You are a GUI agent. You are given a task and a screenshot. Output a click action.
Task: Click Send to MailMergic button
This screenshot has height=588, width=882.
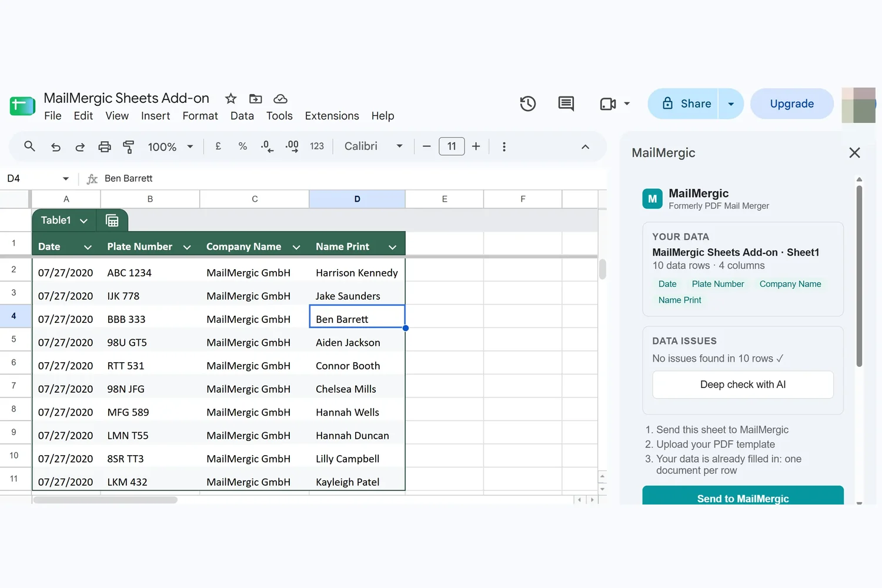point(743,496)
